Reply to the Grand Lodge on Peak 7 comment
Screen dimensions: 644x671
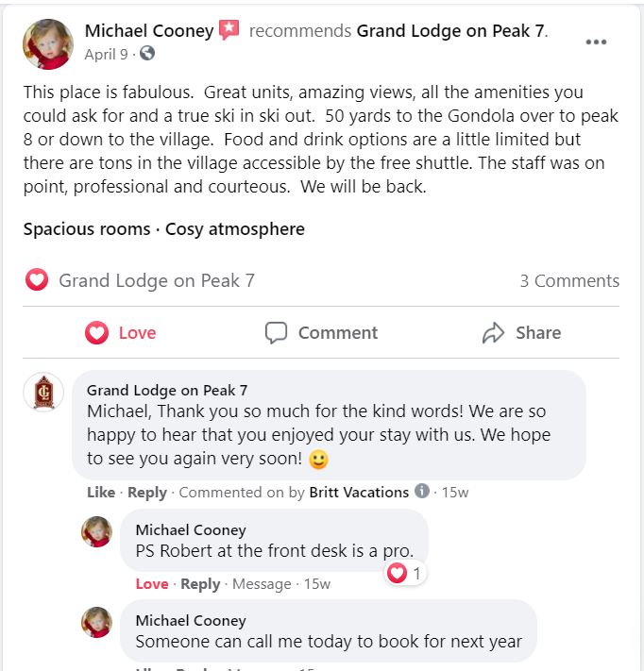pos(147,493)
